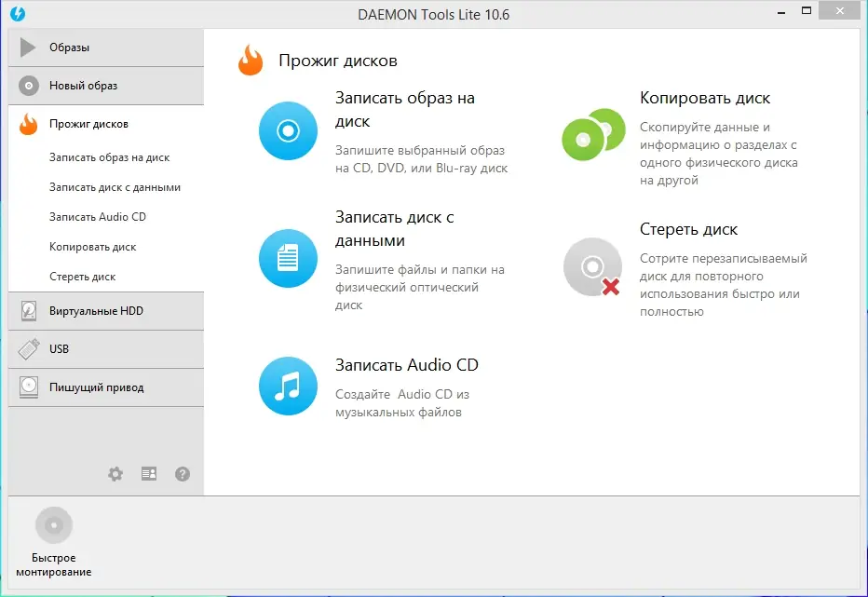Click the license card icon beside gear
Image resolution: width=868 pixels, height=597 pixels.
(x=149, y=474)
